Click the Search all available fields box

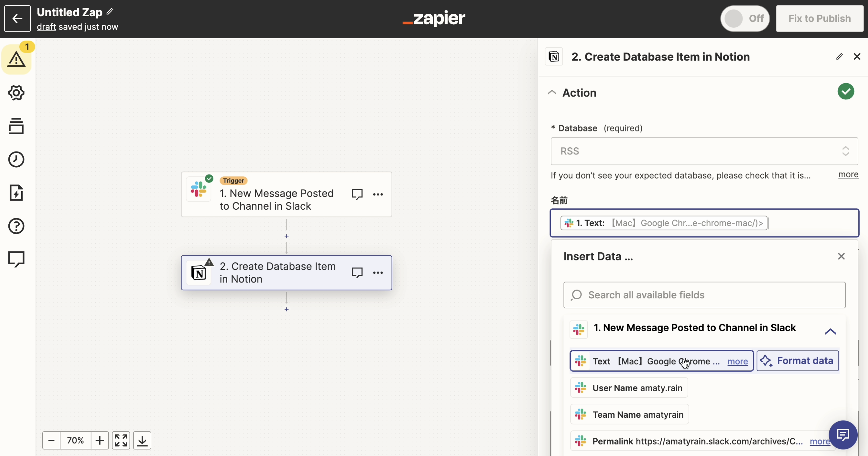(x=704, y=295)
